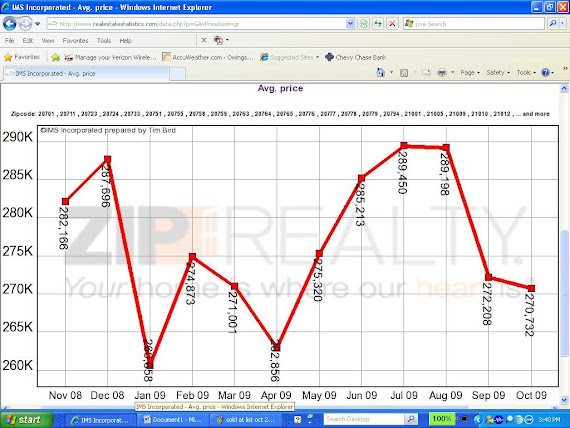
Task: Click the taskbar help question mark icon
Action: click(x=297, y=420)
